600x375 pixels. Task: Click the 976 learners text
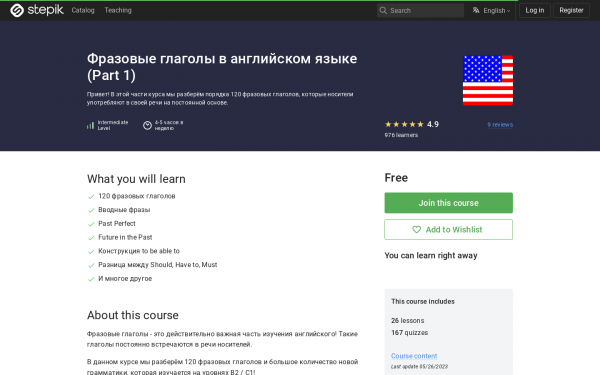pyautogui.click(x=401, y=135)
